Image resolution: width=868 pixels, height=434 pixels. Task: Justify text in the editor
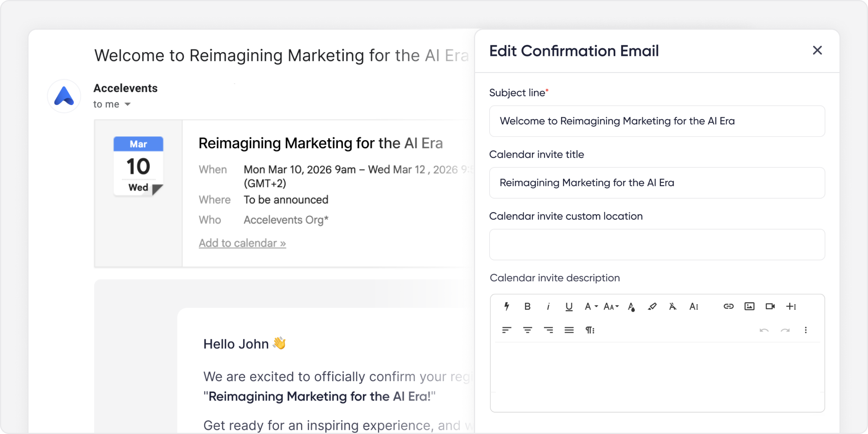click(569, 330)
